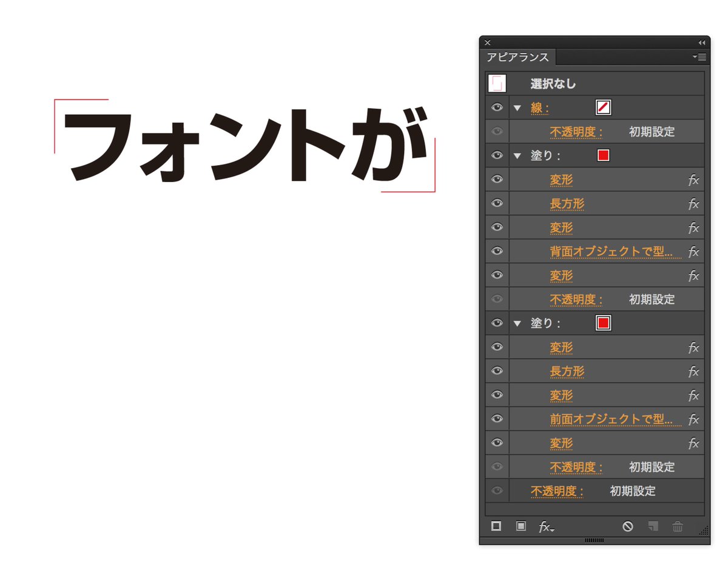
Task: Click the Add New Stroke icon at panel bottom
Action: 496,526
